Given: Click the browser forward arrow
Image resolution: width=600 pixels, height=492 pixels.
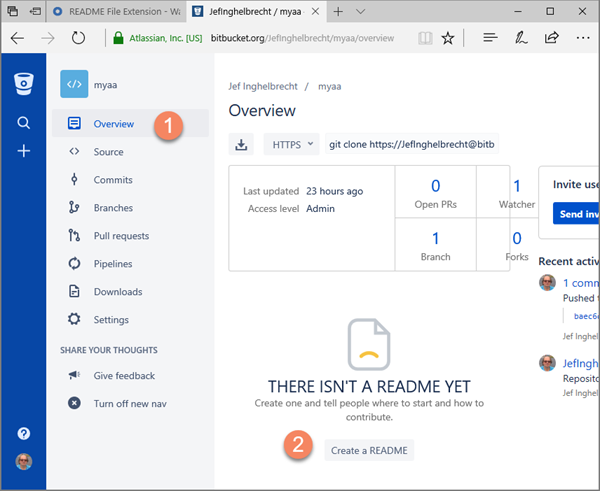Looking at the screenshot, I should (x=48, y=38).
